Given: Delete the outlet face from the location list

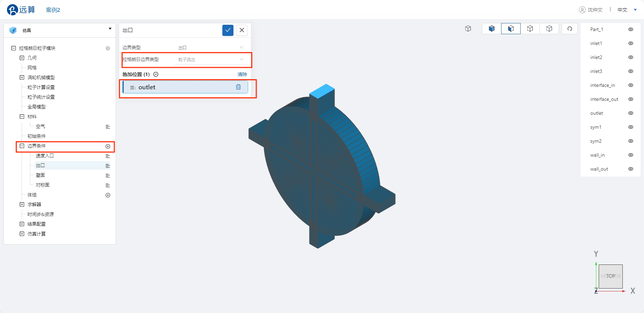Looking at the screenshot, I should click(x=238, y=87).
